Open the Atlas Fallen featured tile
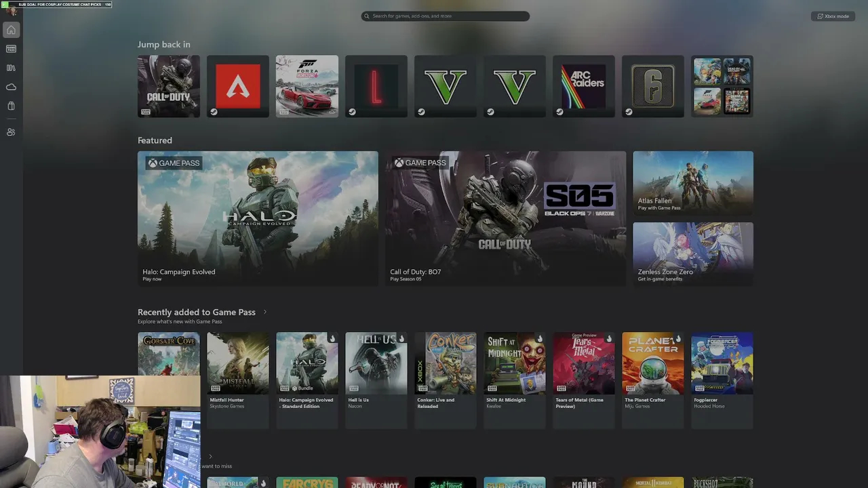The width and height of the screenshot is (868, 488). [693, 183]
